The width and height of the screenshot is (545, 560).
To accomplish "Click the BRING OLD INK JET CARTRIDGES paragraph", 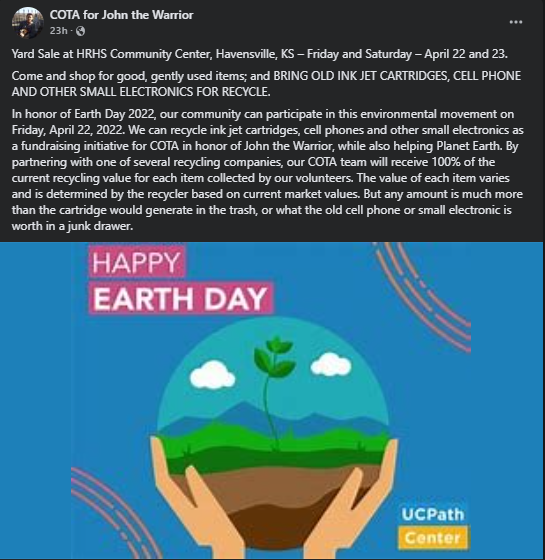I will tap(266, 84).
